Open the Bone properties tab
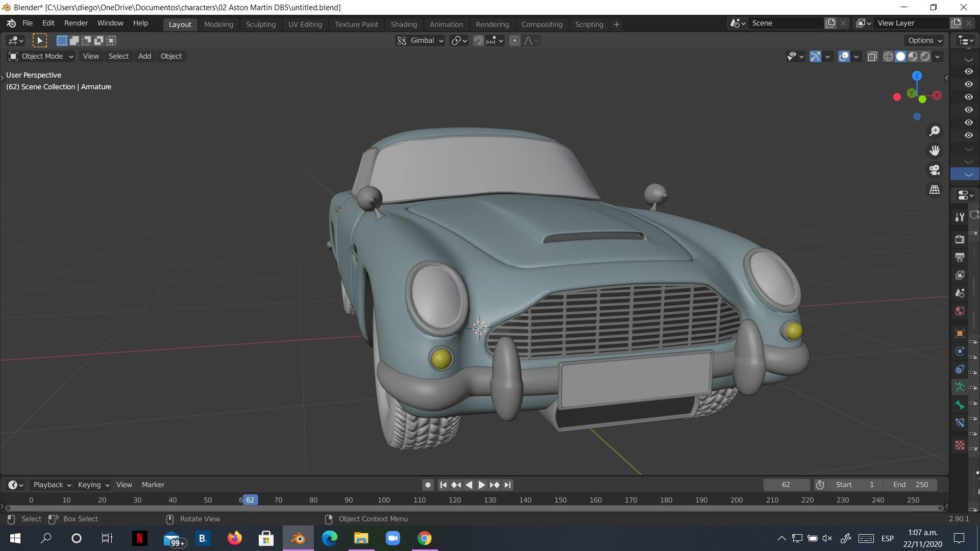 pos(960,405)
